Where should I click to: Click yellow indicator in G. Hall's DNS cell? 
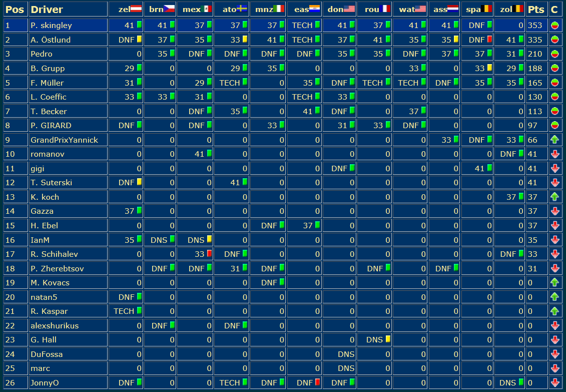tap(387, 339)
